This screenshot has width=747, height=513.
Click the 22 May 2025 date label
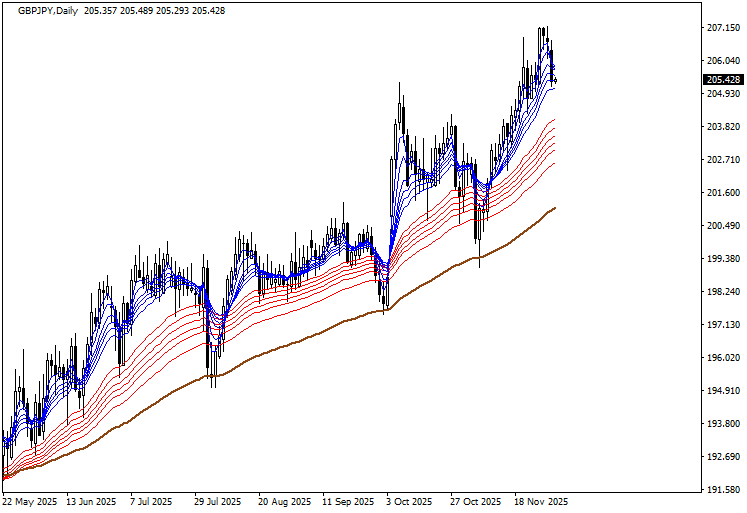tap(32, 501)
